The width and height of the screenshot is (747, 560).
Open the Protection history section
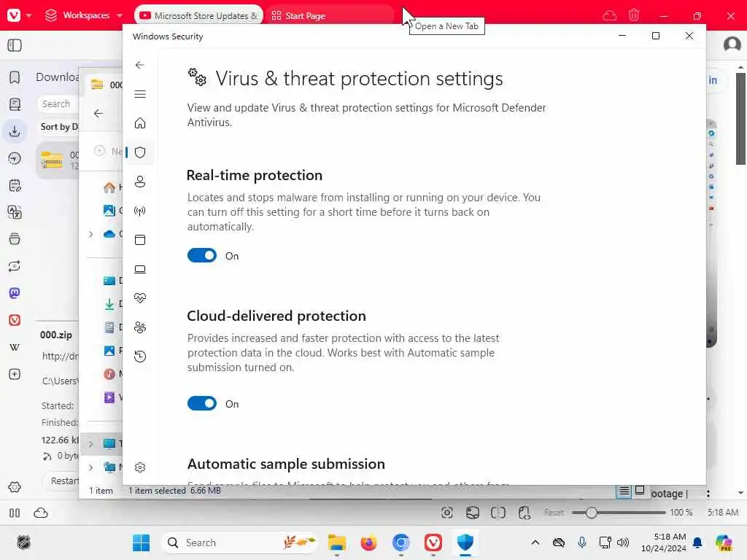pyautogui.click(x=139, y=357)
